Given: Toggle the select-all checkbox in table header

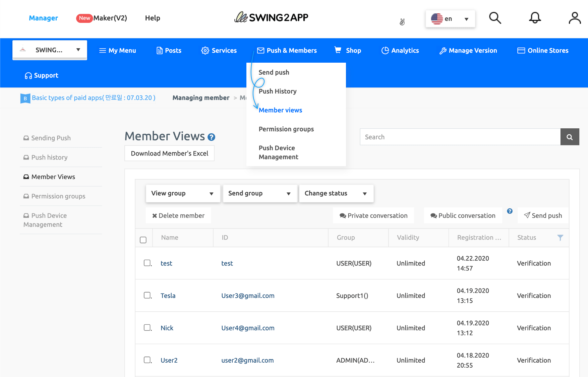Looking at the screenshot, I should (x=143, y=240).
